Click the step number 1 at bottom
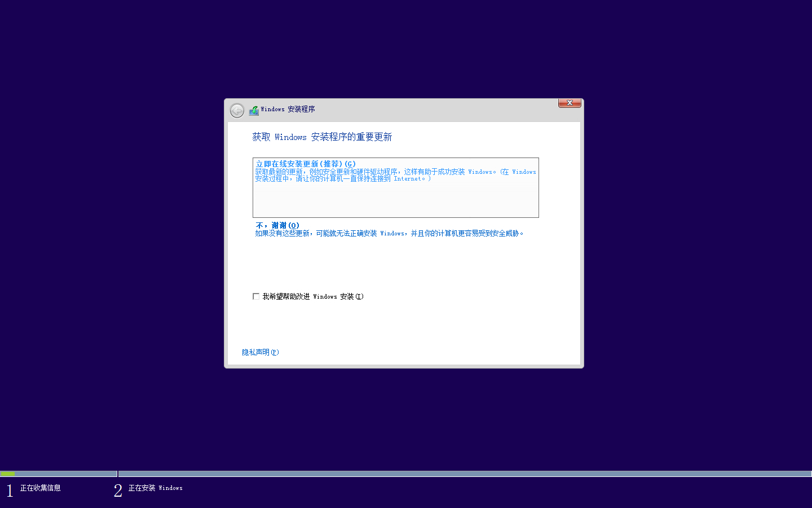This screenshot has height=508, width=812. (10, 491)
